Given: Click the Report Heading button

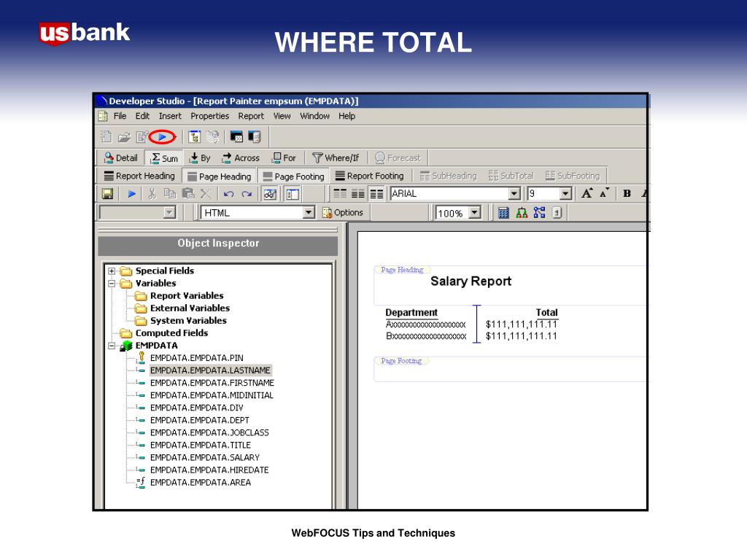Looking at the screenshot, I should point(139,176).
